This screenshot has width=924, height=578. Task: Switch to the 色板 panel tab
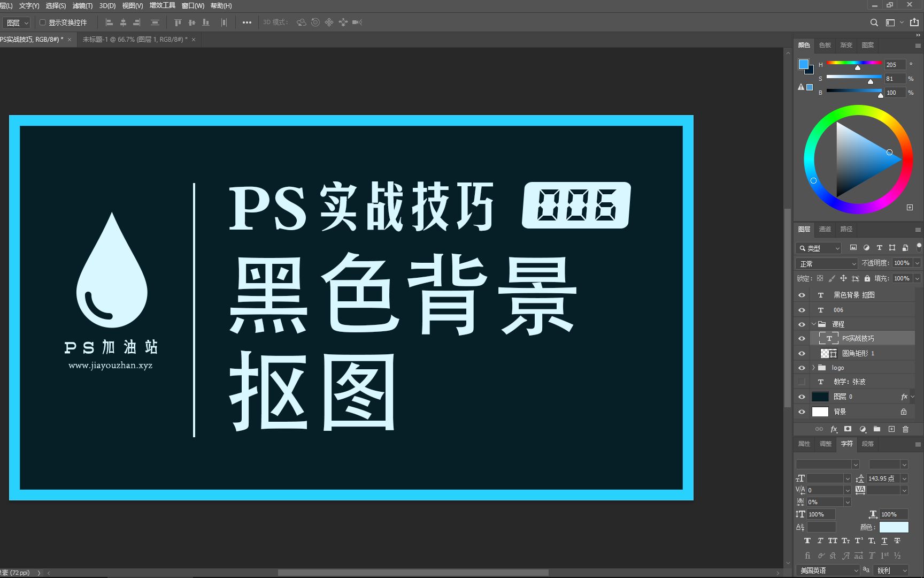pos(824,45)
